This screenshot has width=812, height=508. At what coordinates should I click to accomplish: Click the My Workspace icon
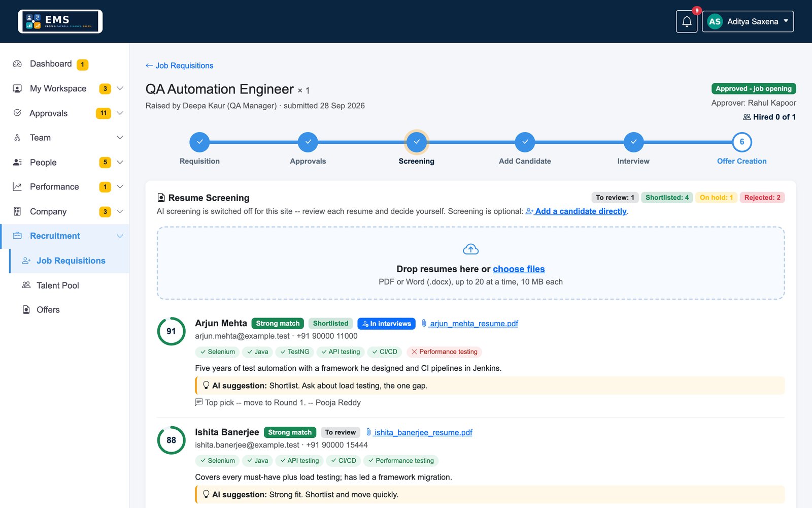pyautogui.click(x=17, y=88)
